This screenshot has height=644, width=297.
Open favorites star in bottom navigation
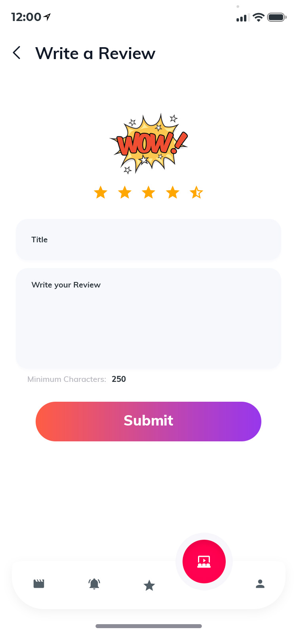(149, 585)
